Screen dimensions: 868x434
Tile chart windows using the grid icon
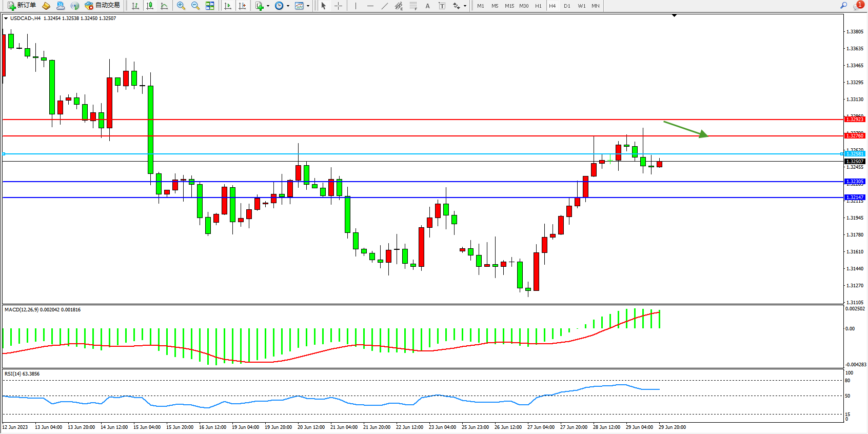click(210, 6)
